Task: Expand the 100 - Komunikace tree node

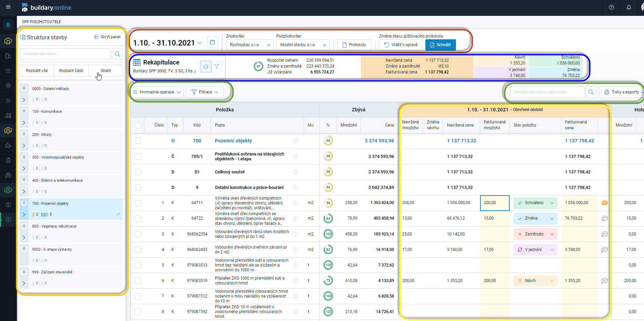Action: tap(24, 122)
